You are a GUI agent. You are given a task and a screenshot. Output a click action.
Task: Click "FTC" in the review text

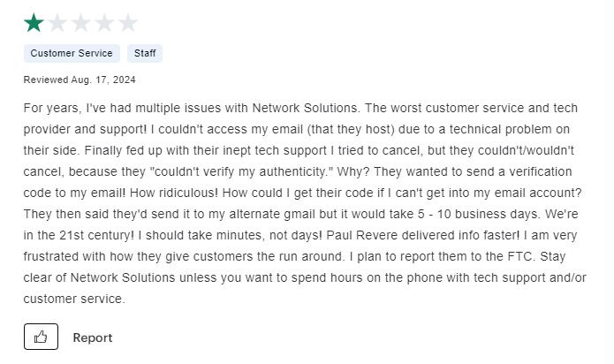[x=521, y=256]
